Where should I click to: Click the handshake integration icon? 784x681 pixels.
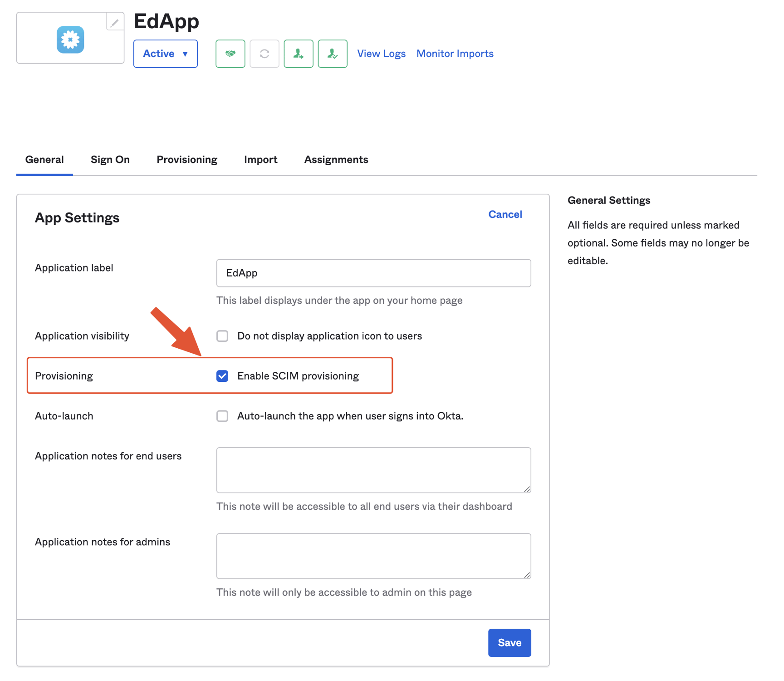pos(230,54)
